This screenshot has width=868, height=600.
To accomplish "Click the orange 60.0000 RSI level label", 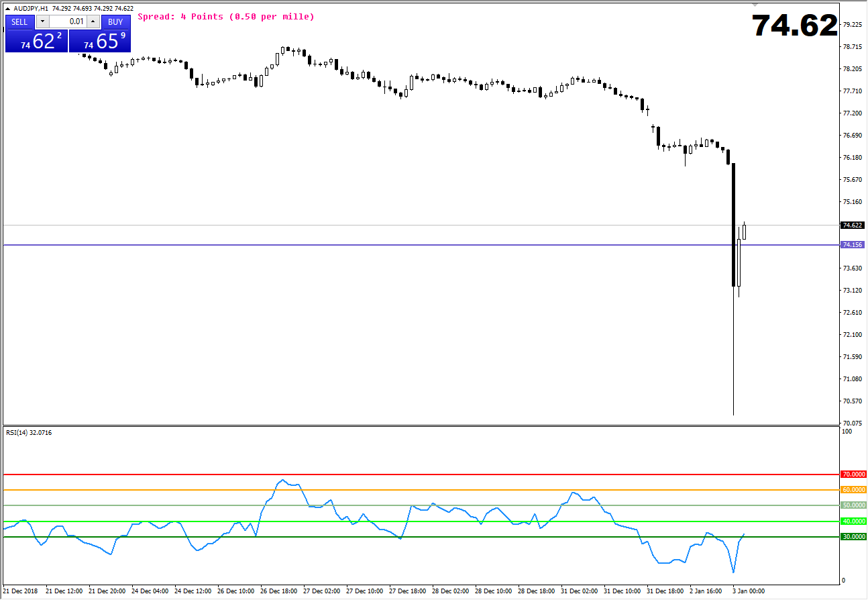I will 853,490.
